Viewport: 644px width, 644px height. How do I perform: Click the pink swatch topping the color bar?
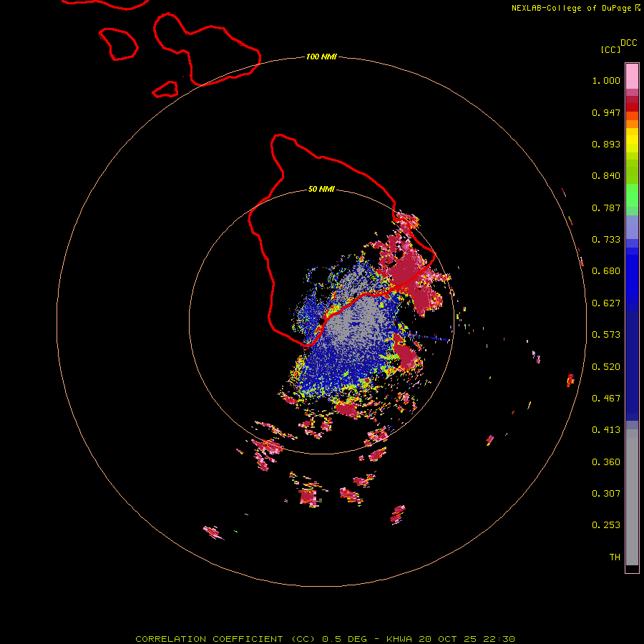632,76
